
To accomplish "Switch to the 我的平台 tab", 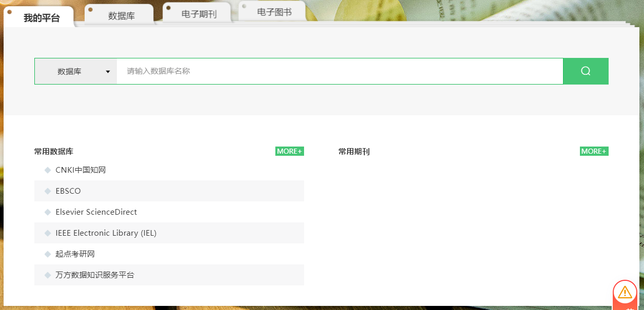I will pos(42,18).
